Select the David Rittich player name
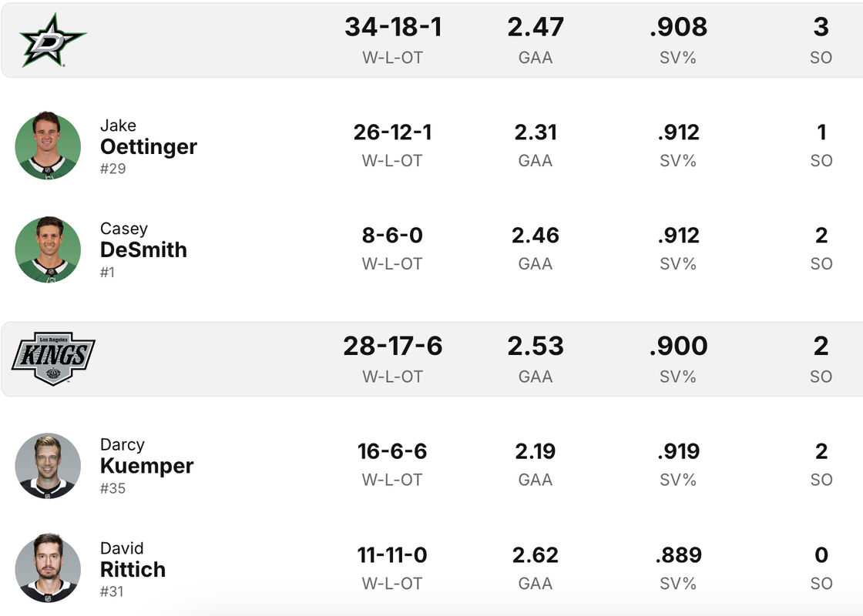The image size is (863, 616). click(133, 560)
